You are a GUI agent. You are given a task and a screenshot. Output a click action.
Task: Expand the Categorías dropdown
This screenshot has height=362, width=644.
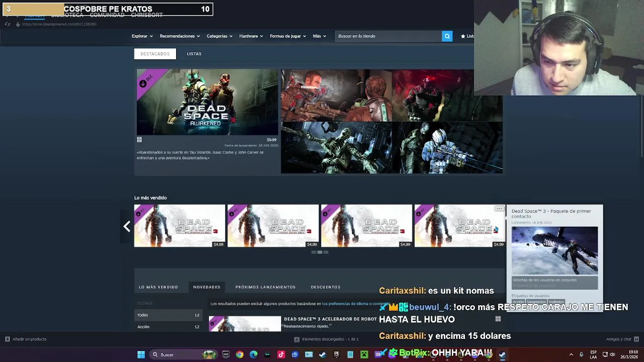pyautogui.click(x=219, y=36)
